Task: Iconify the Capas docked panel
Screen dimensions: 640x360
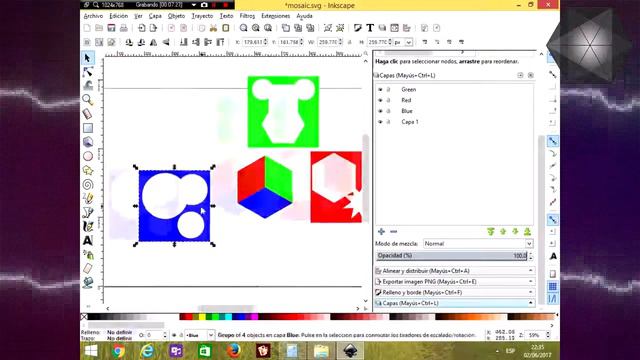Action: (x=520, y=76)
